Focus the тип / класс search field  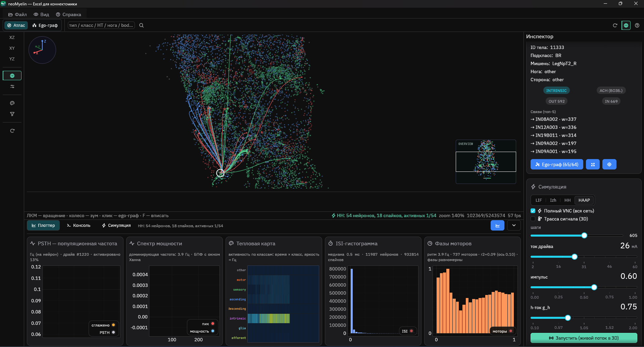coord(101,25)
